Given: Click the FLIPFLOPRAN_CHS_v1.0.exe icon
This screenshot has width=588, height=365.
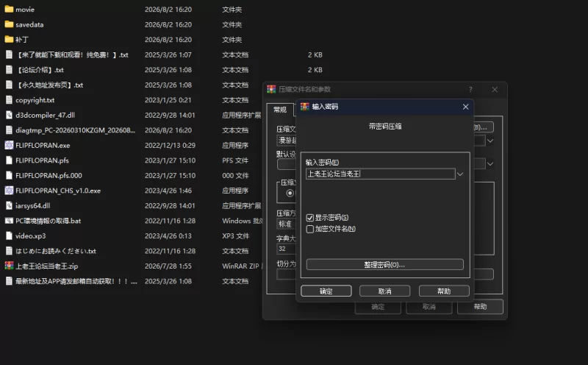Looking at the screenshot, I should point(9,191).
